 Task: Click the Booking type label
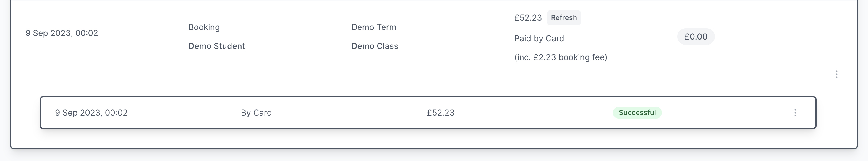click(204, 27)
